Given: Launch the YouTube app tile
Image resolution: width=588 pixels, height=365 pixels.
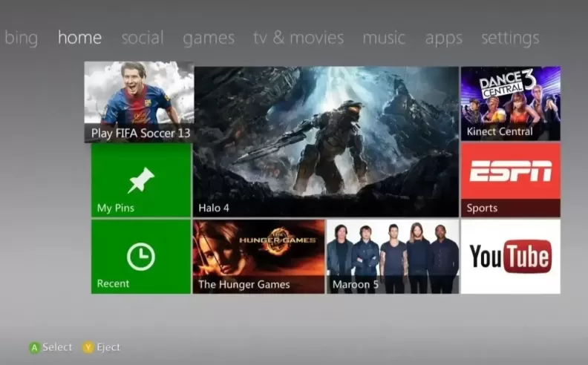Looking at the screenshot, I should pos(511,257).
